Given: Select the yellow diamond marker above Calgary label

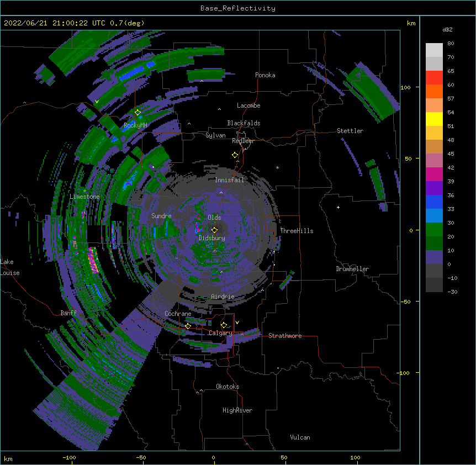Looking at the screenshot, I should click(x=224, y=325).
